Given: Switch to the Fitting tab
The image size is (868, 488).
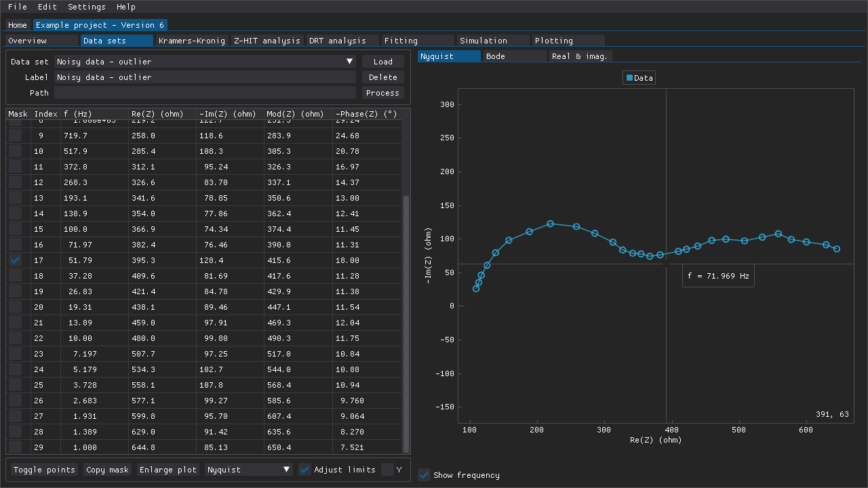Looking at the screenshot, I should (x=418, y=41).
